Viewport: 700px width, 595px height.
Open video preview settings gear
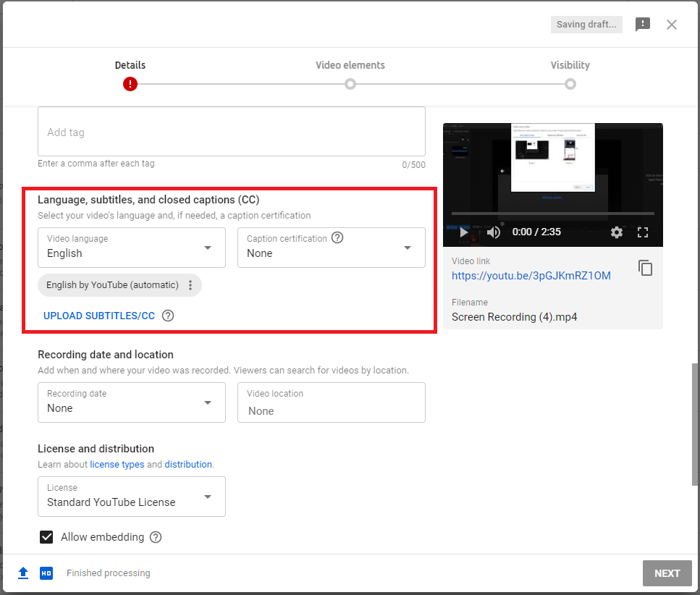[617, 232]
